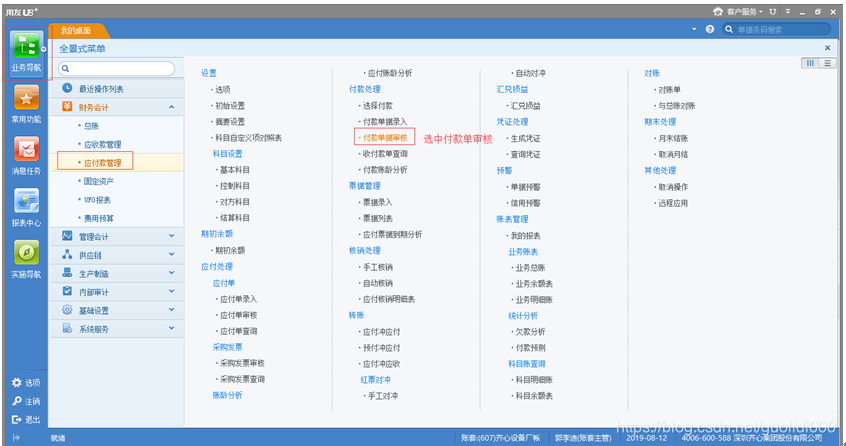The height and width of the screenshot is (446, 846).
Task: Select 费用预算 in the tree
Action: 99,218
